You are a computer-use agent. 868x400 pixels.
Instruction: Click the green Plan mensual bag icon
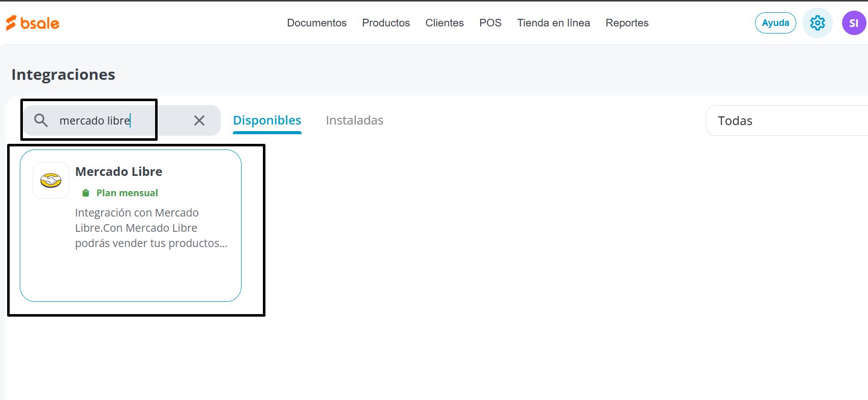pyautogui.click(x=86, y=193)
